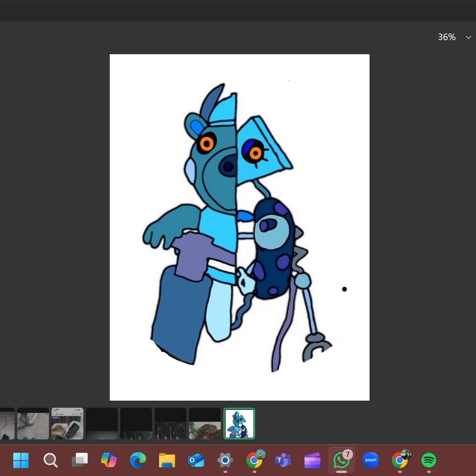Open the rocky hill photo thumbnail

point(205,424)
